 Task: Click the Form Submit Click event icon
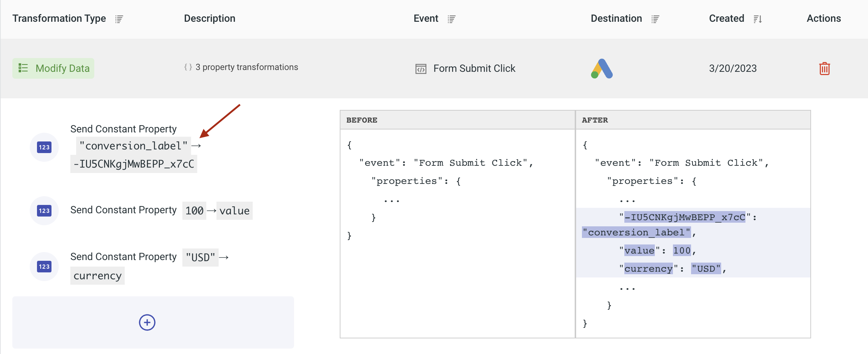[421, 69]
